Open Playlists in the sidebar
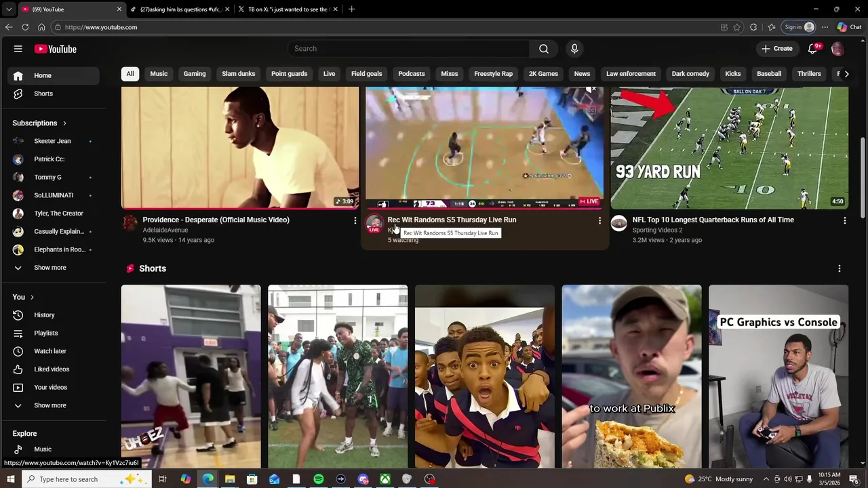Viewport: 868px width, 488px height. click(x=54, y=333)
